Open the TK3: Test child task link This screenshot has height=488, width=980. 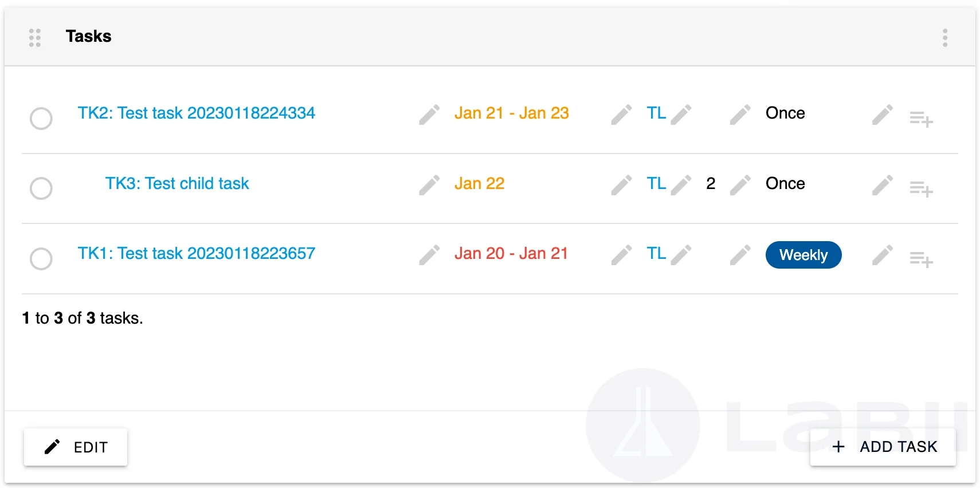pyautogui.click(x=177, y=184)
